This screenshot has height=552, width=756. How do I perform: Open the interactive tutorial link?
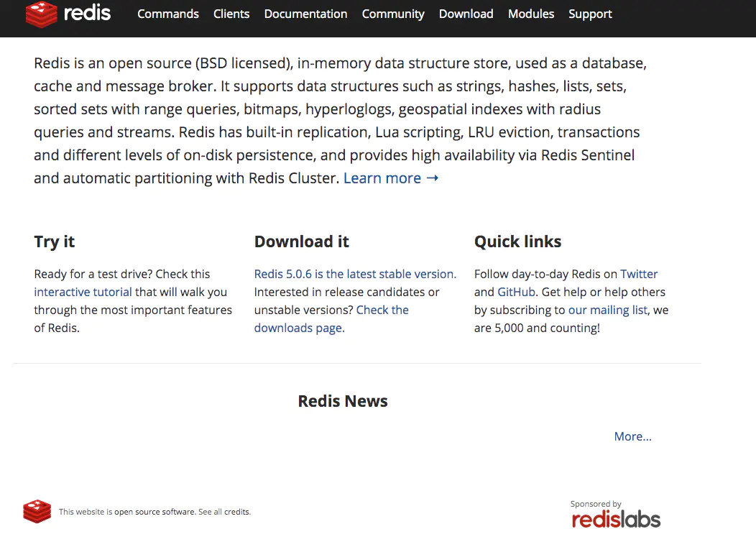click(x=83, y=292)
